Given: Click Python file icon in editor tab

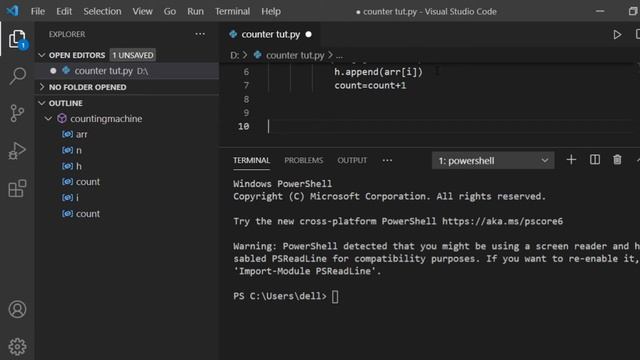Looking at the screenshot, I should (233, 34).
